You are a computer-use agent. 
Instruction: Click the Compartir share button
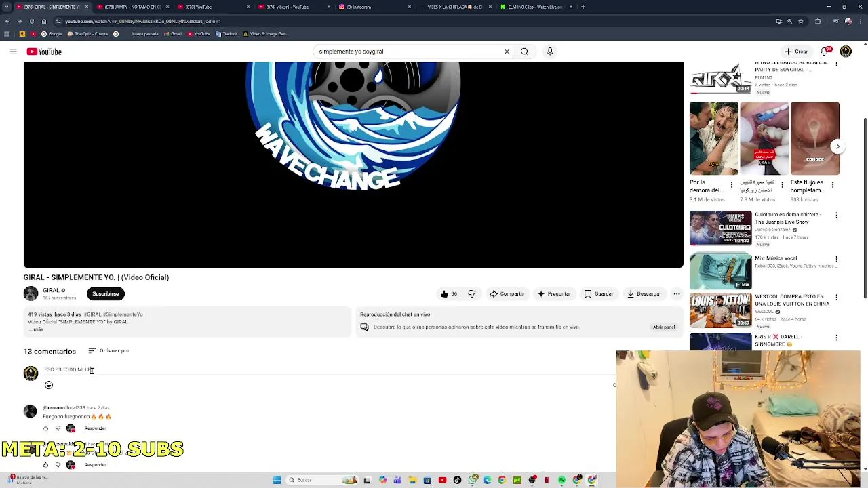pyautogui.click(x=507, y=293)
